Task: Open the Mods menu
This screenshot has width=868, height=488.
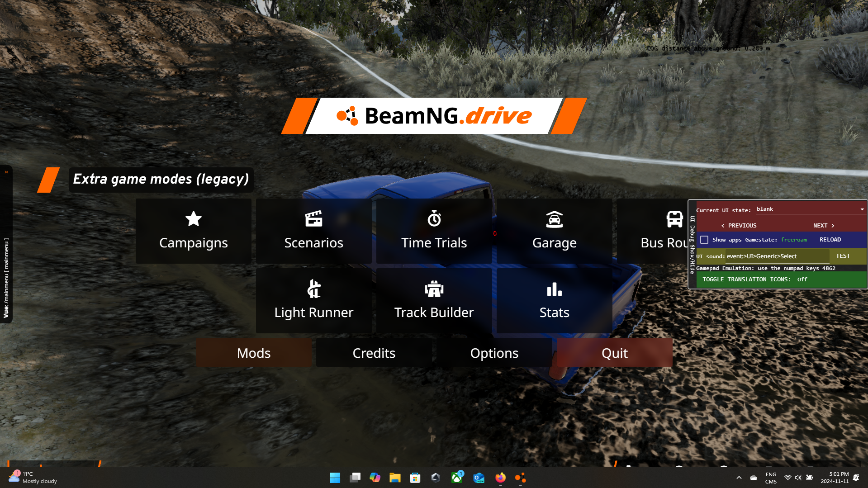Action: pos(254,353)
